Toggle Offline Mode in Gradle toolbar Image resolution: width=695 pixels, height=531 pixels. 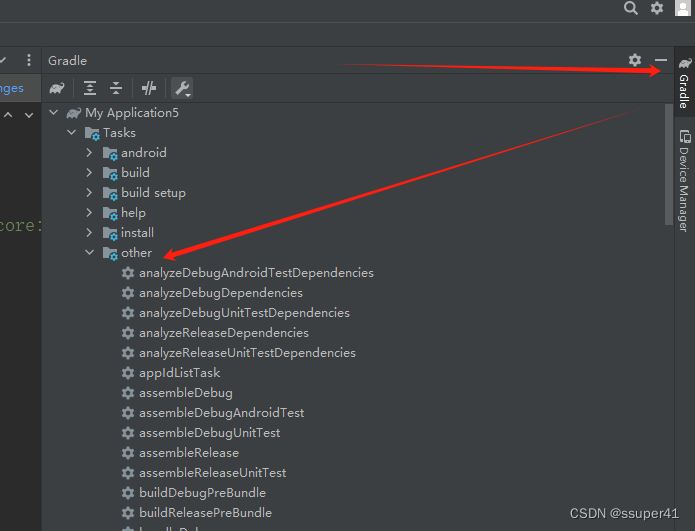click(x=148, y=88)
